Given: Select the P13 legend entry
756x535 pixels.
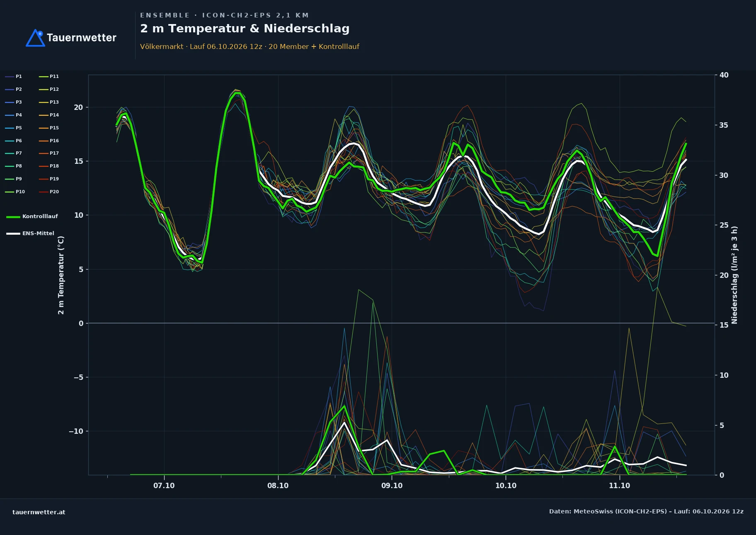Looking at the screenshot, I should [x=49, y=102].
